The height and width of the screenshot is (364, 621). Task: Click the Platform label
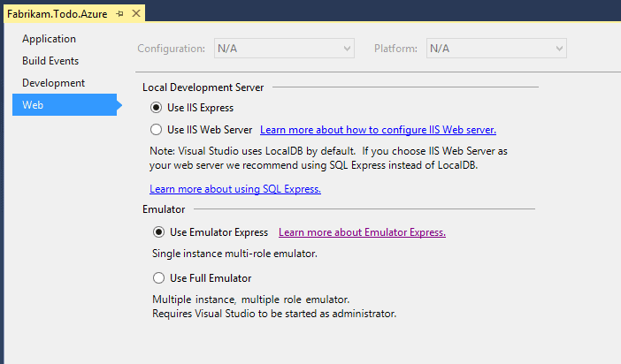click(395, 49)
